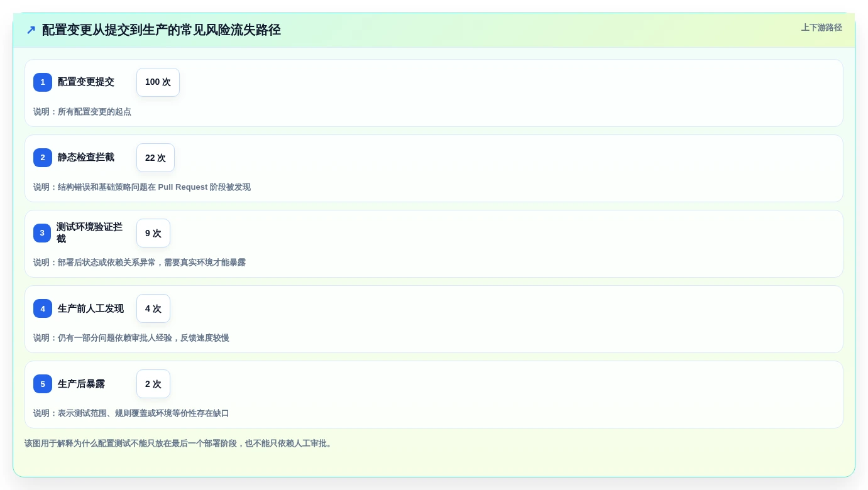Click the 测试环境验证拦截 step name
This screenshot has width=868, height=490.
[89, 233]
